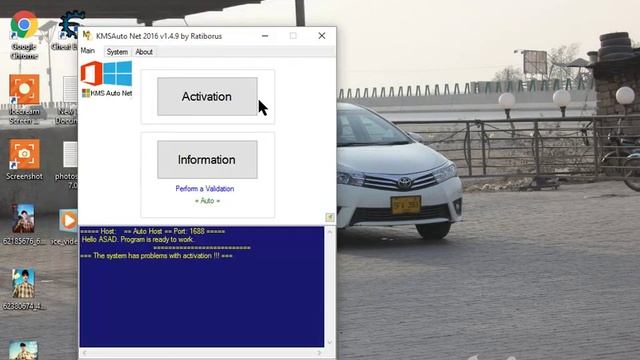
Task: Click the log scrollbar down arrow
Action: (330, 342)
